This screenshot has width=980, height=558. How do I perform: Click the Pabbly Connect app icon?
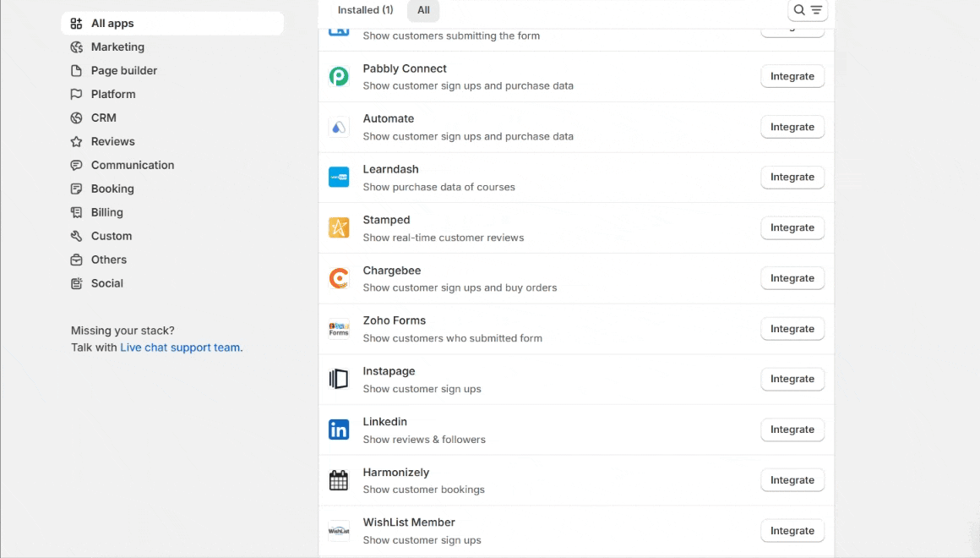tap(339, 77)
